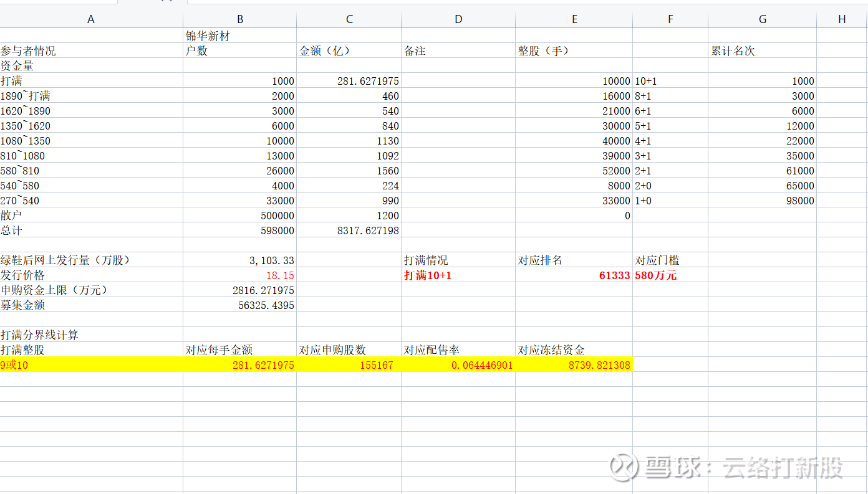Click the 16000 cell in 整股 column
The width and height of the screenshot is (868, 494).
pos(574,95)
